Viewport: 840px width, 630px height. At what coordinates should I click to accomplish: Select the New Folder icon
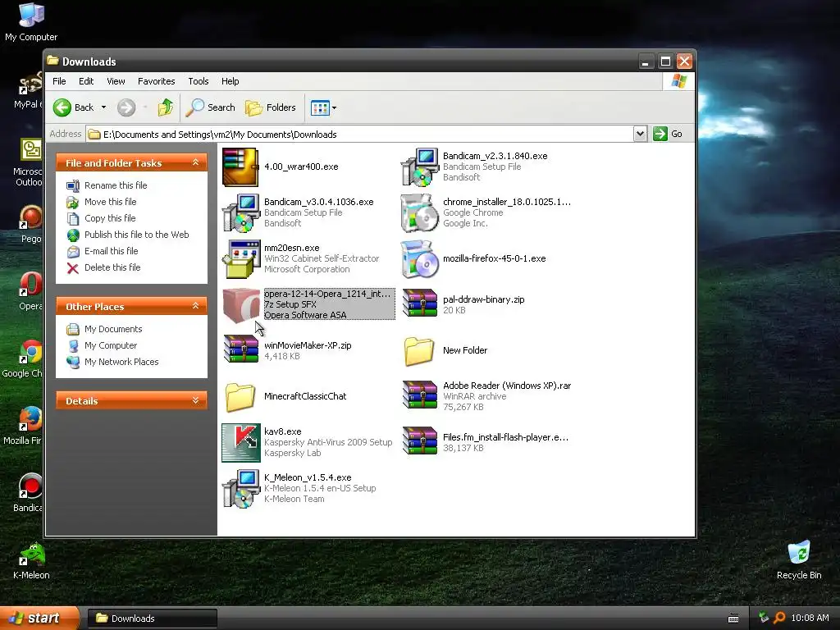(x=419, y=351)
